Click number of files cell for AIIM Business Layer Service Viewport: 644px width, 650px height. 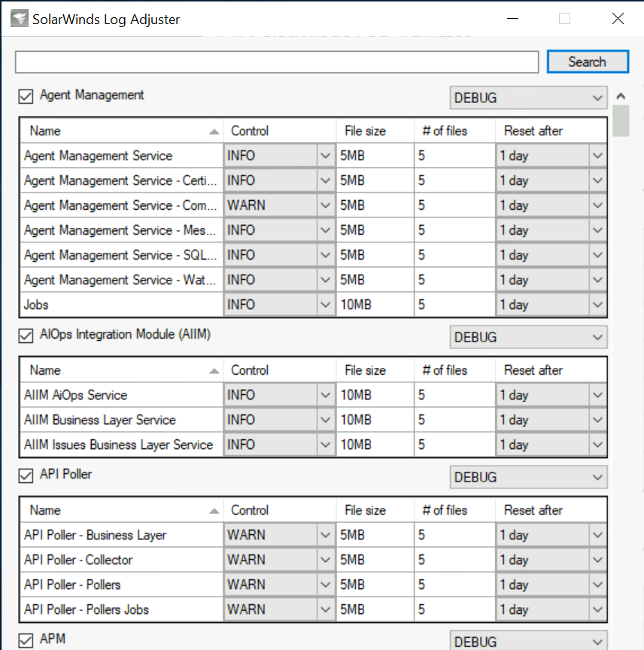454,420
